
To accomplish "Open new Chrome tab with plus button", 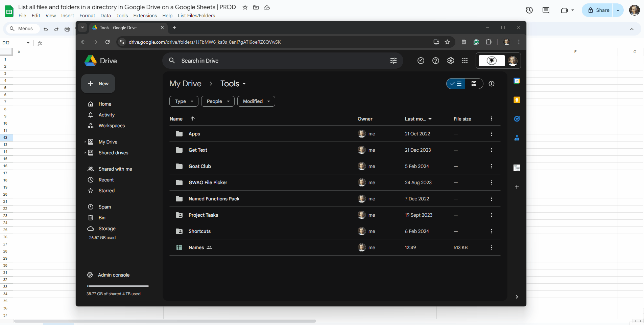I will (x=174, y=27).
